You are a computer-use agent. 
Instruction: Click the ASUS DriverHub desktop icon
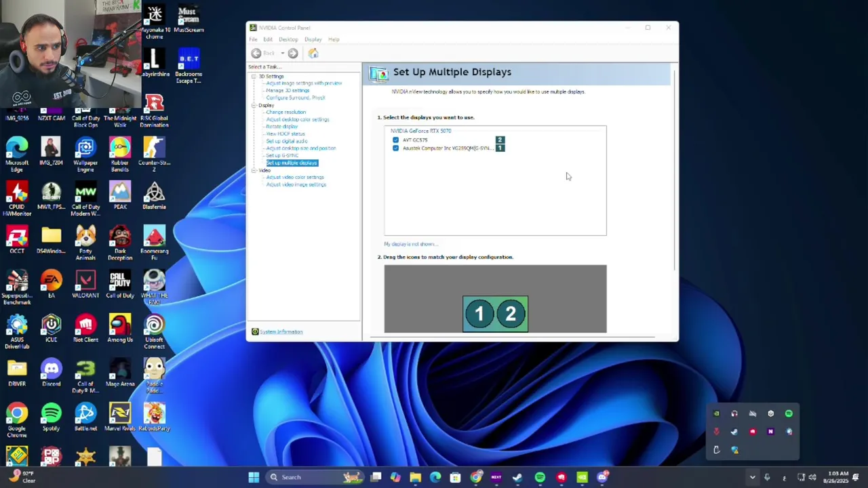tap(17, 331)
